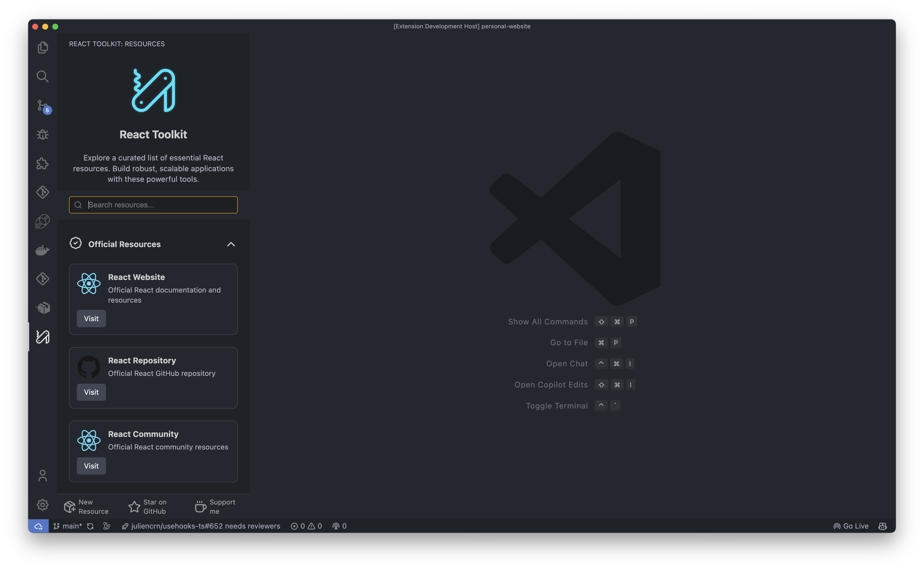Click the Open Copilot Edits hint
924x570 pixels.
coord(551,384)
